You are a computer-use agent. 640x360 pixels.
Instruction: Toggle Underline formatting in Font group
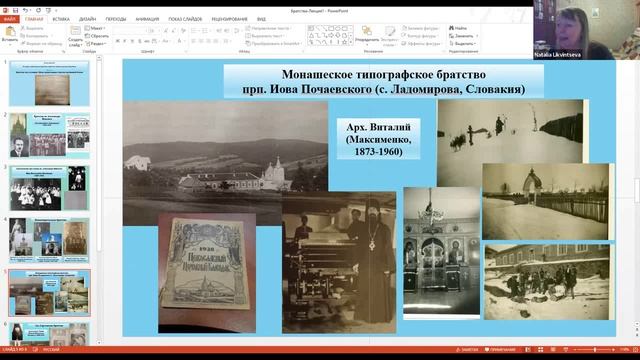(x=132, y=41)
